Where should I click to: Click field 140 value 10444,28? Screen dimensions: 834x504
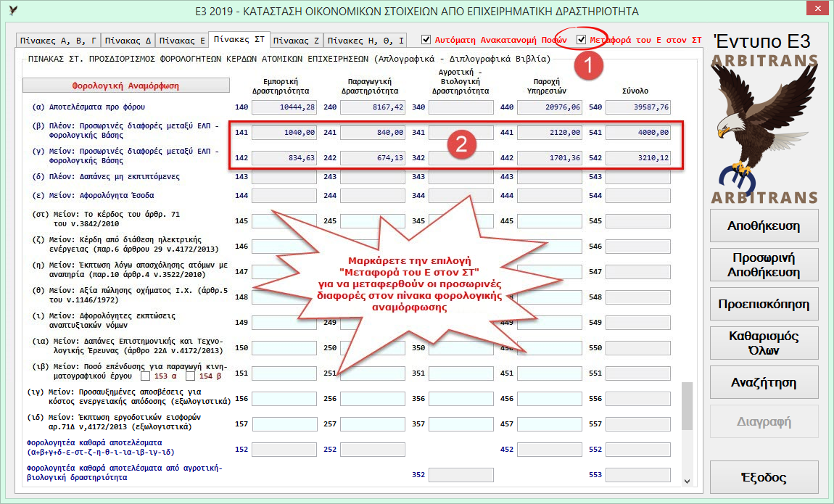284,107
